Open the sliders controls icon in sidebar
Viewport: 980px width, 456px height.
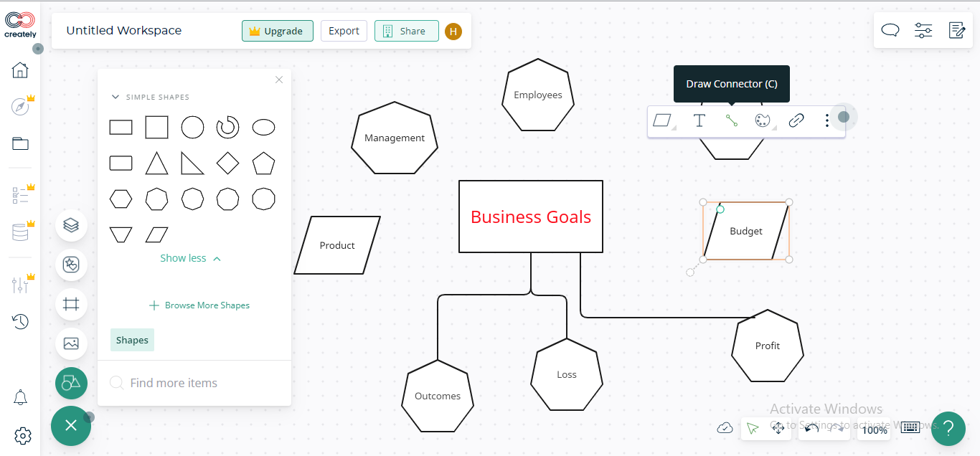pyautogui.click(x=20, y=285)
